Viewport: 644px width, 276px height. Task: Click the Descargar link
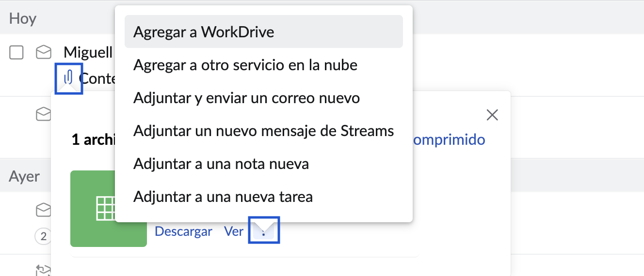(183, 231)
